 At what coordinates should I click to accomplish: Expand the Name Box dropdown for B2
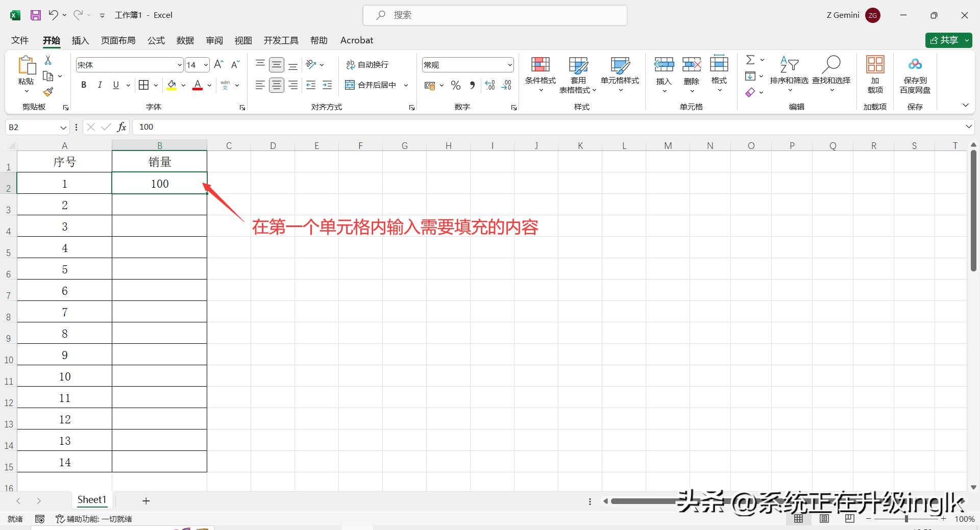coord(63,128)
